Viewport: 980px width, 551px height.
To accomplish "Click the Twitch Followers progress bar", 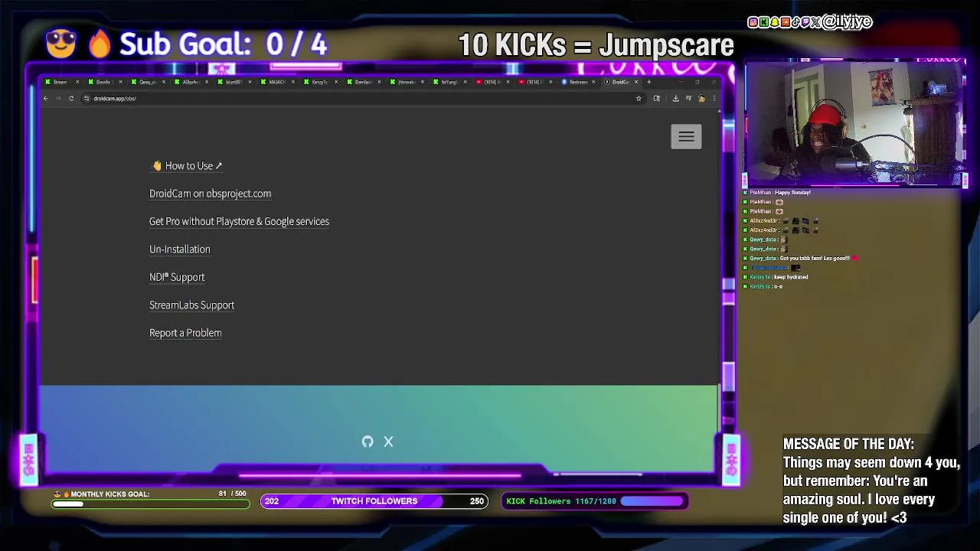I will coord(374,501).
